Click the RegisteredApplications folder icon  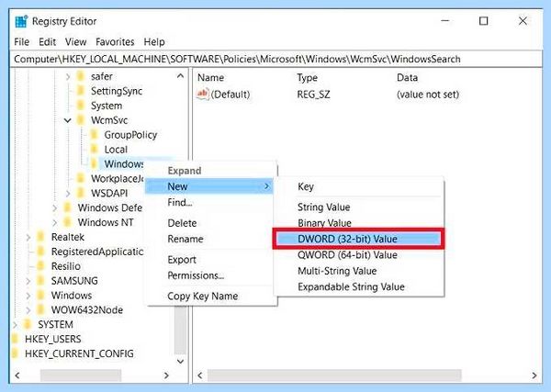click(40, 252)
